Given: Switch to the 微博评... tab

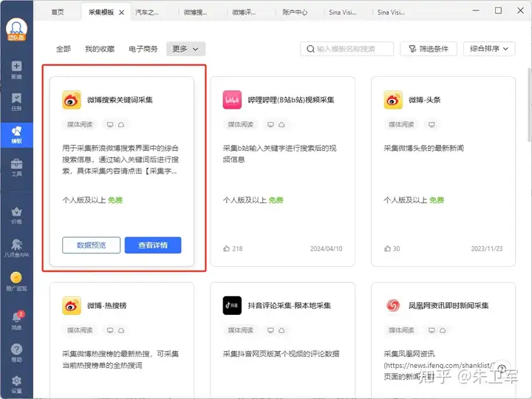Looking at the screenshot, I should (x=244, y=13).
